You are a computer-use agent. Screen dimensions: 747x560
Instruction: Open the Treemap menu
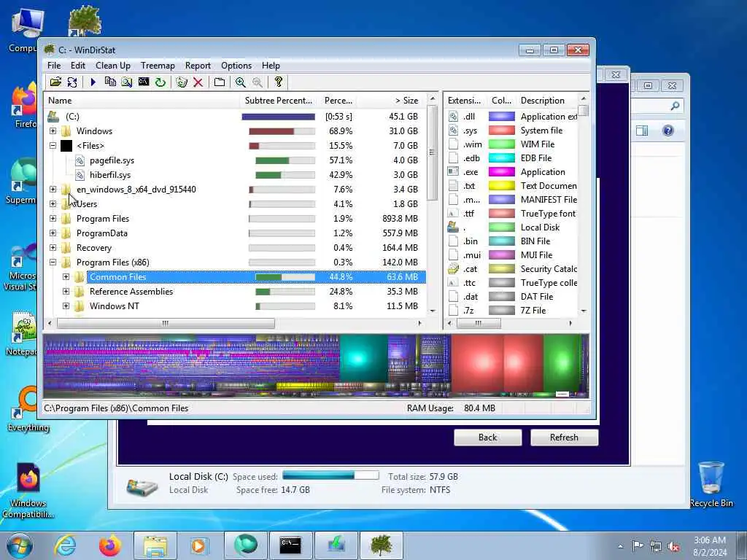click(x=158, y=66)
